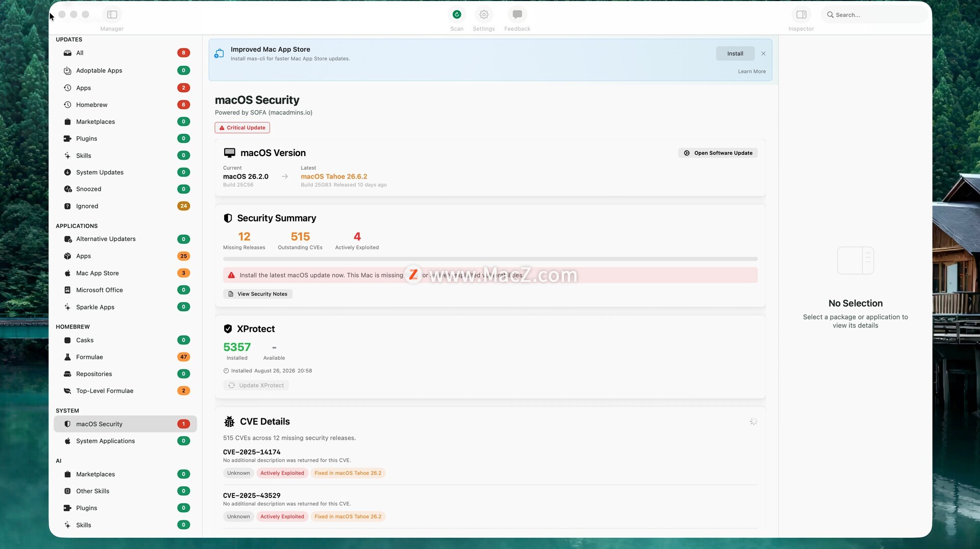
Task: Click the Update XProtect button
Action: [x=256, y=386]
